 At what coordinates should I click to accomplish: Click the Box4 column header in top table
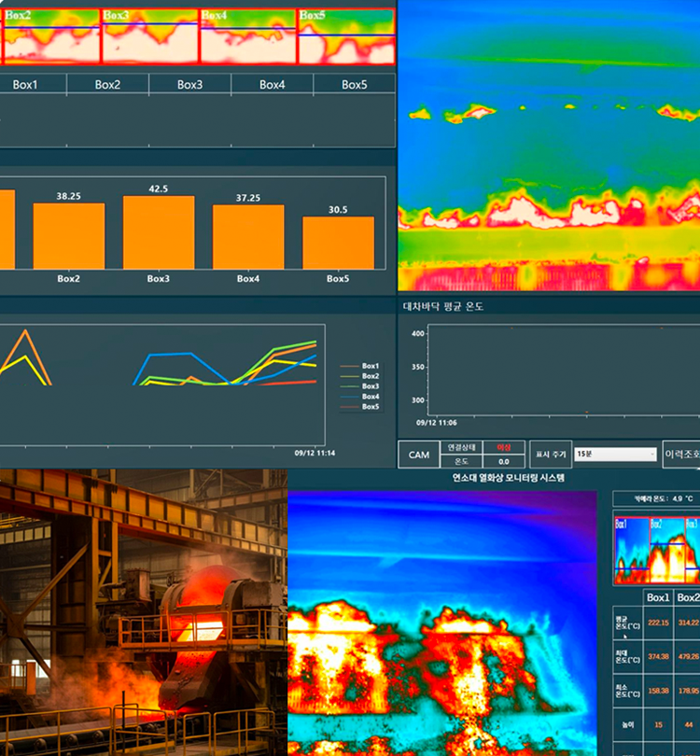(272, 85)
